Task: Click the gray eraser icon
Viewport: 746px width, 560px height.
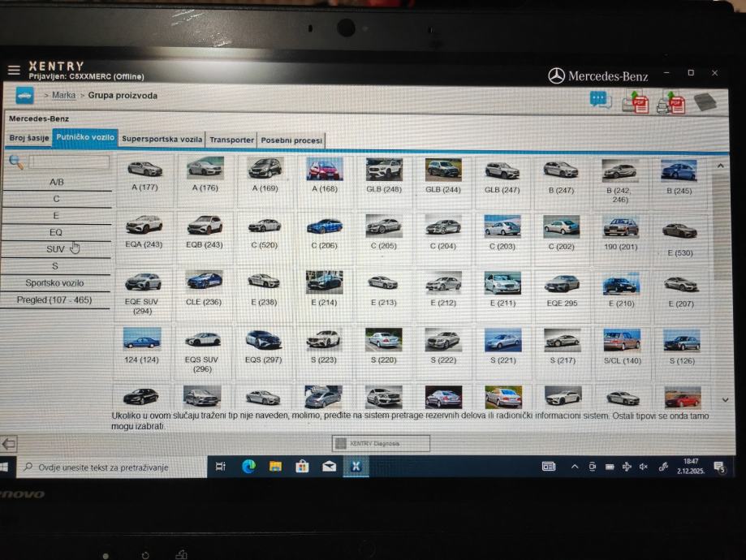Action: 705,101
